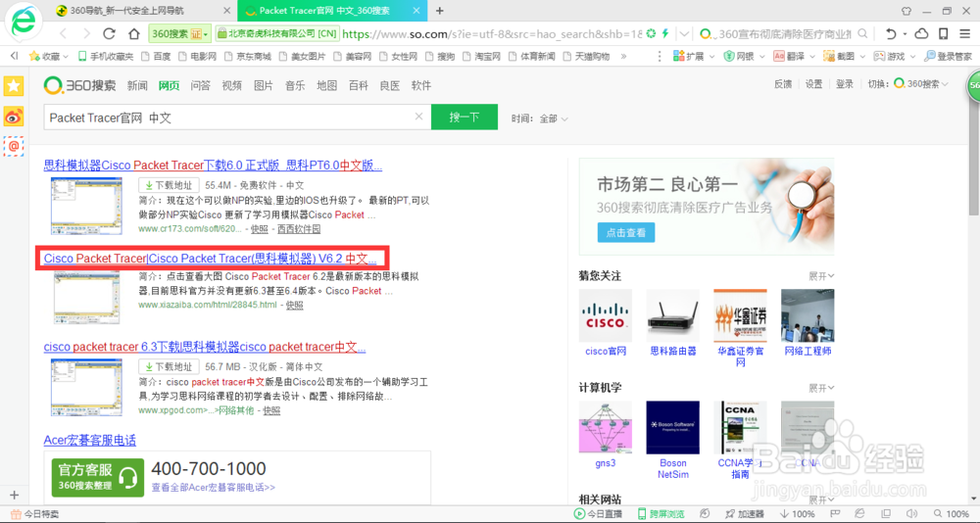Screen dimensions: 980x523
Task: Collapse the sidebar toggle arrow
Action: pyautogui.click(x=14, y=56)
